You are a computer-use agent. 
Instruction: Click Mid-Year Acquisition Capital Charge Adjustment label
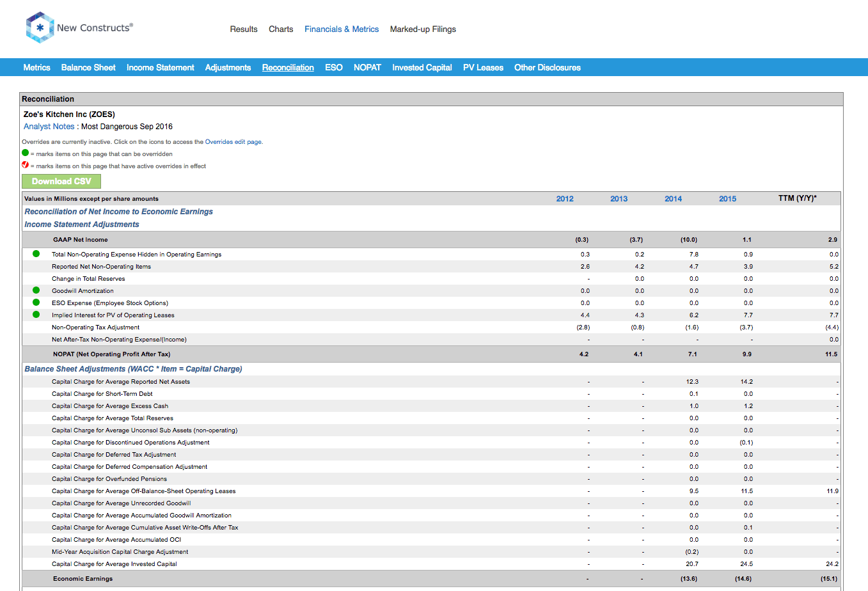(x=120, y=552)
